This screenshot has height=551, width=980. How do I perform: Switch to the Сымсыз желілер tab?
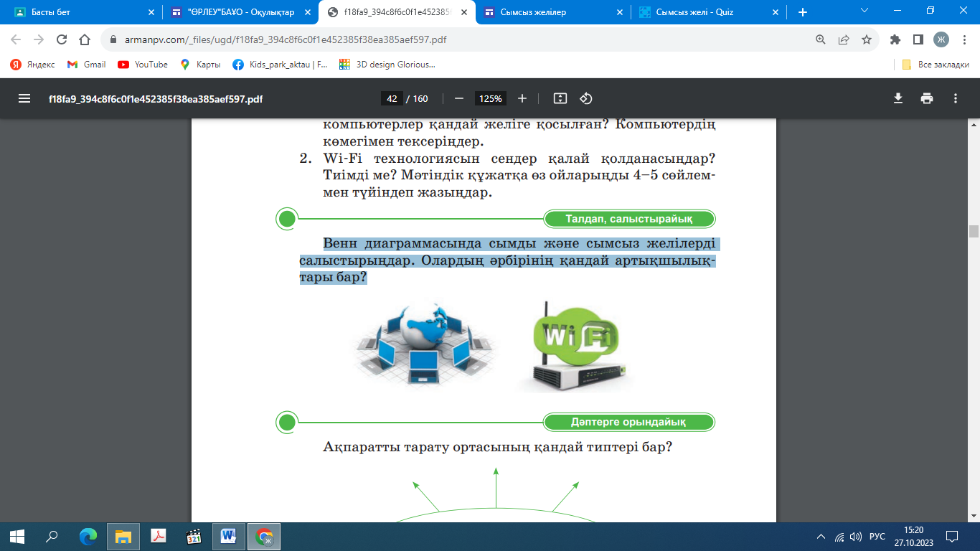coord(554,12)
